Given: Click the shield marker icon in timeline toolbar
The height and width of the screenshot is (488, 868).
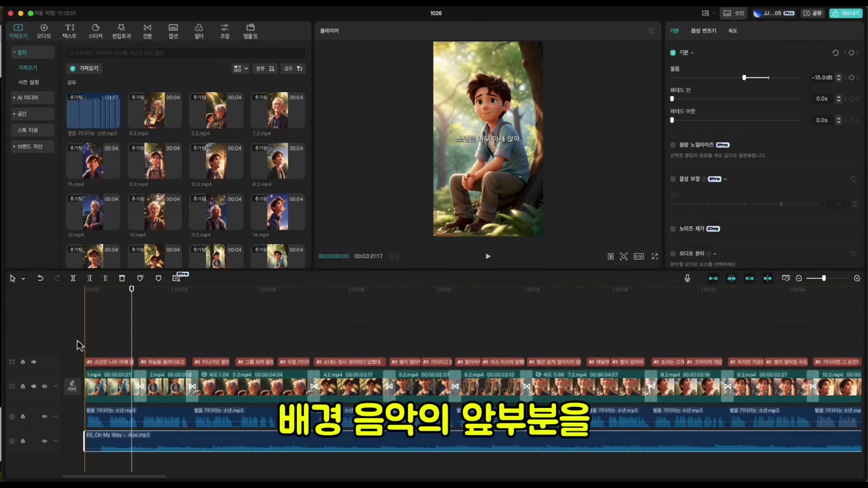Looking at the screenshot, I should click(x=158, y=278).
